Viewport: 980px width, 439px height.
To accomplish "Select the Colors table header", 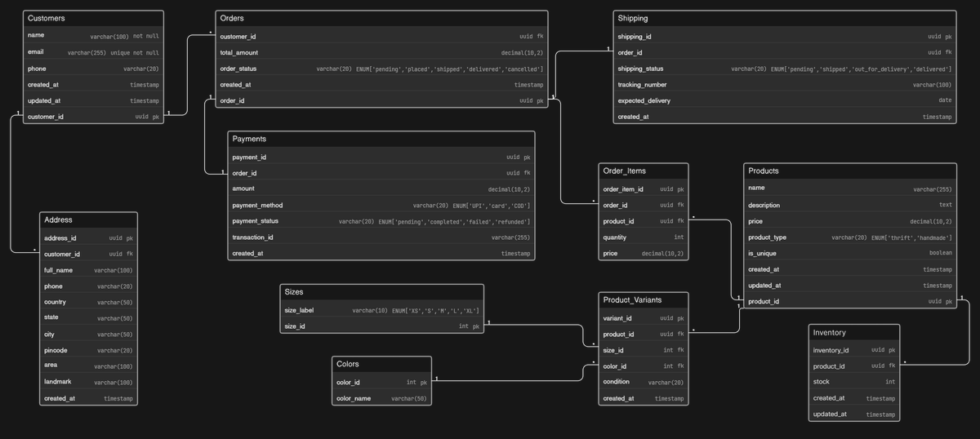I will click(382, 364).
